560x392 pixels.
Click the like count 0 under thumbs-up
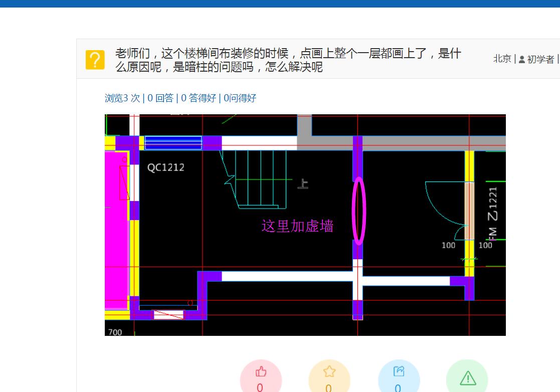point(260,387)
